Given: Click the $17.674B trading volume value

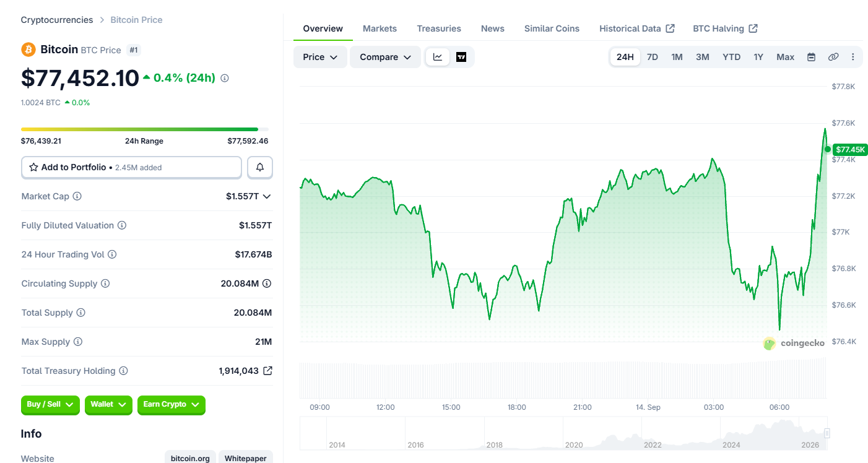Looking at the screenshot, I should point(253,254).
